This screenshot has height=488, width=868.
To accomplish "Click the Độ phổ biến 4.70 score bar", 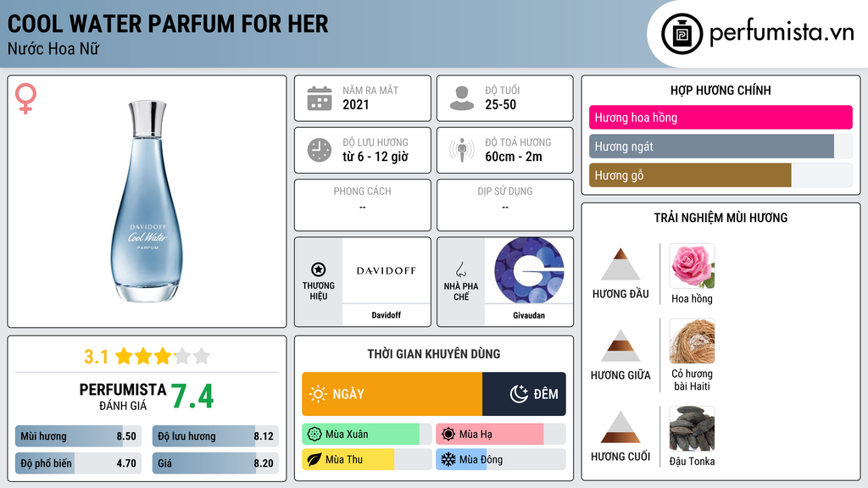I will (x=78, y=463).
